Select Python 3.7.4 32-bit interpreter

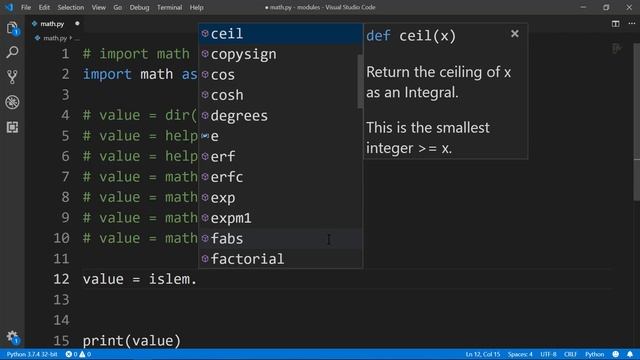click(x=32, y=354)
